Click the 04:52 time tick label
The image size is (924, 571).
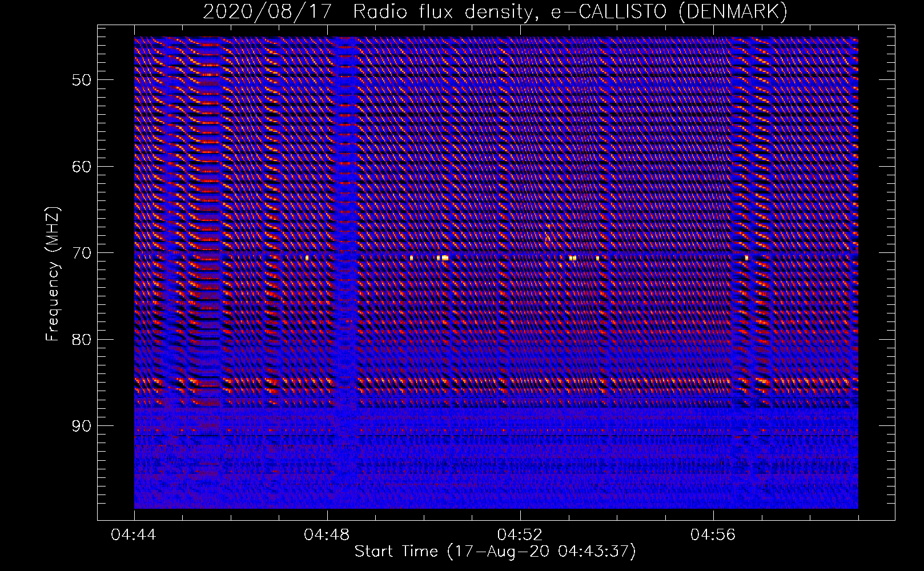(520, 535)
